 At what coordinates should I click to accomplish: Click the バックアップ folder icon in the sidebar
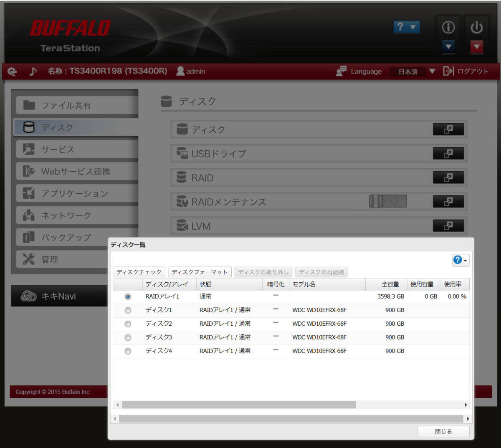pyautogui.click(x=28, y=237)
